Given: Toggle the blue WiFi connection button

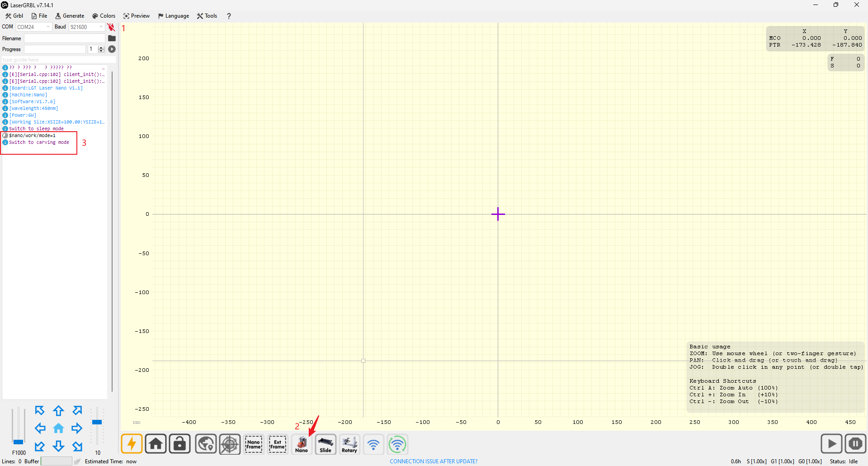Looking at the screenshot, I should tap(373, 444).
